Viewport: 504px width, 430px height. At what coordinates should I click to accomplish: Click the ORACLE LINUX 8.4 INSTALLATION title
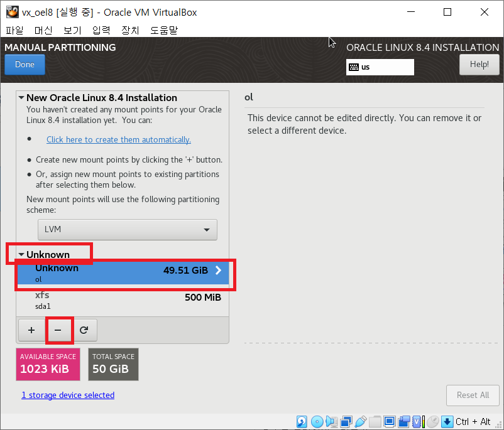tap(422, 47)
